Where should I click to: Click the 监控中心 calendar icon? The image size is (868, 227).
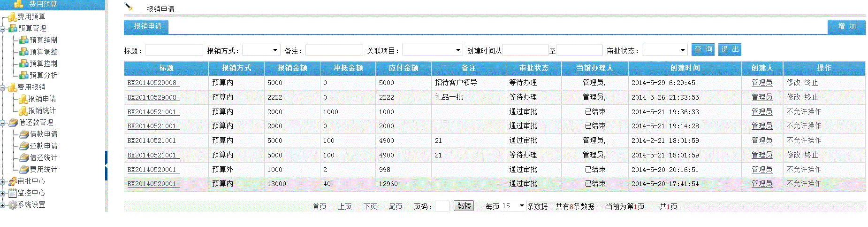coord(13,193)
